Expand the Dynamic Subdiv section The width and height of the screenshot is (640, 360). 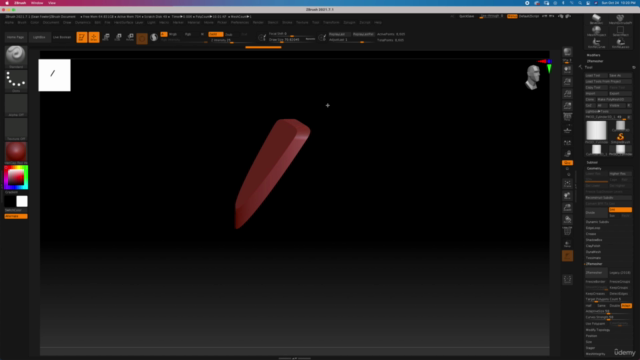(x=597, y=222)
